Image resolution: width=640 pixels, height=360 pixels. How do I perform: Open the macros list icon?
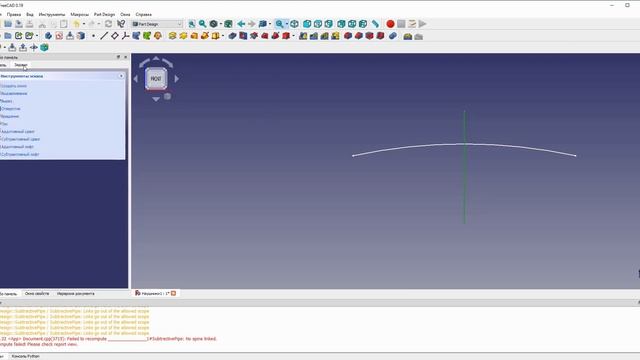[x=412, y=24]
